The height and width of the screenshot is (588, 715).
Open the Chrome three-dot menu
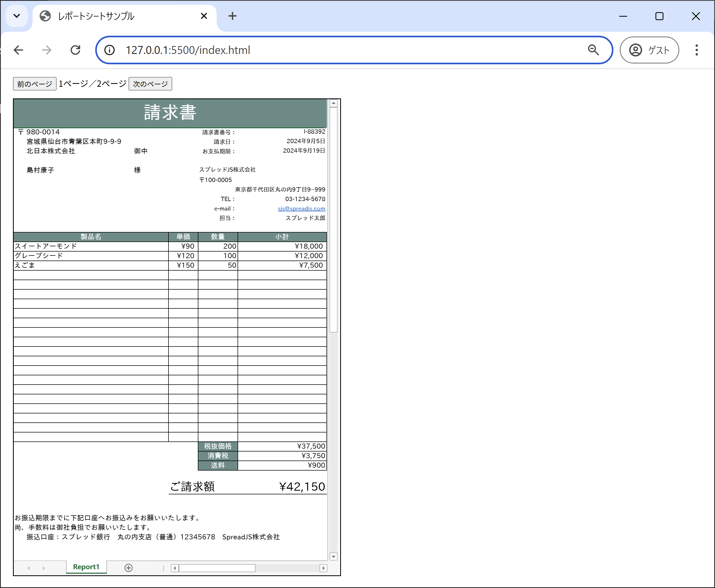696,50
